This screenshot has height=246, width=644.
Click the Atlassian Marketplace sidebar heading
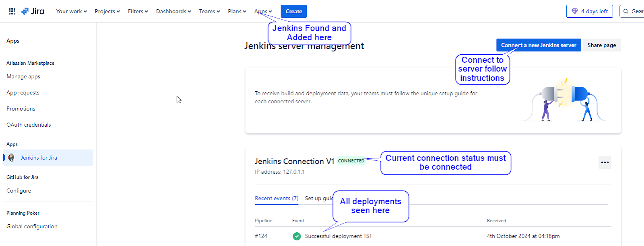30,63
